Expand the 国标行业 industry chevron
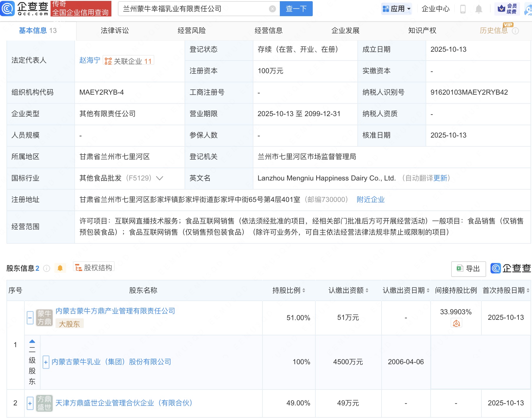The width and height of the screenshot is (532, 418). [x=160, y=178]
